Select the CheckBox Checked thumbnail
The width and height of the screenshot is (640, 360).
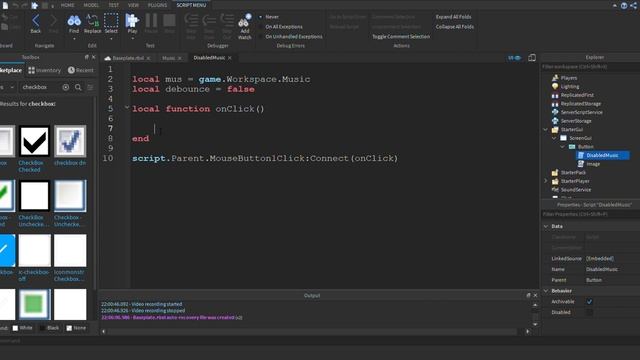coord(34,141)
